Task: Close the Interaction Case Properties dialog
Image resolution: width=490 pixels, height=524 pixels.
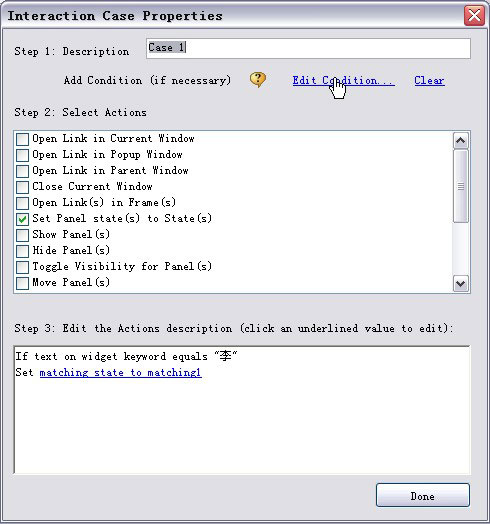Action: (x=474, y=16)
